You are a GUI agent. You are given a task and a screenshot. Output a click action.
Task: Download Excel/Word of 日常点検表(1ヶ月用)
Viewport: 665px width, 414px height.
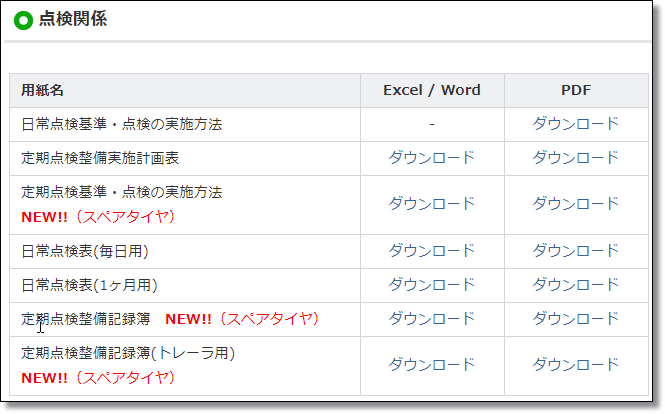431,284
